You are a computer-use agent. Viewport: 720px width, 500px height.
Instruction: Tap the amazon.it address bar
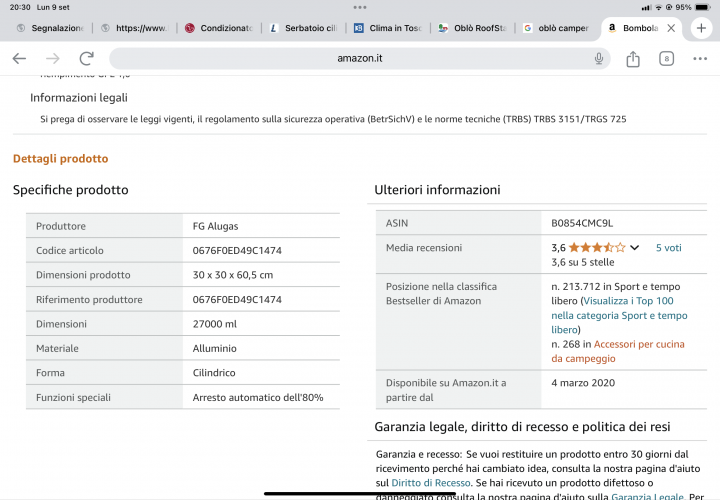pyautogui.click(x=360, y=59)
